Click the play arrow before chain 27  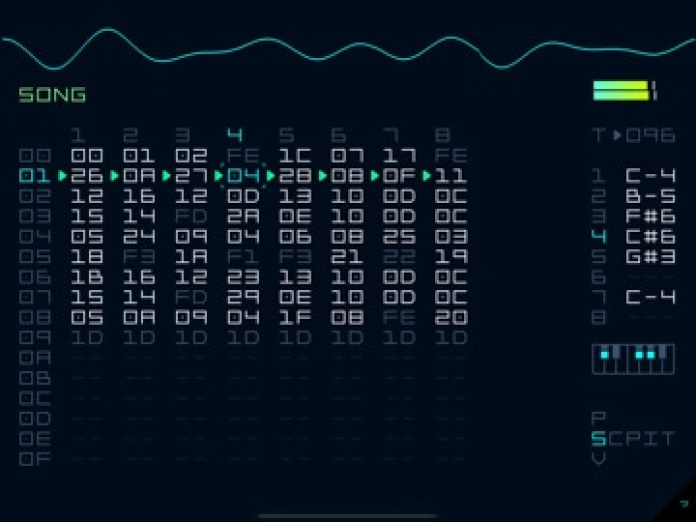coord(166,176)
